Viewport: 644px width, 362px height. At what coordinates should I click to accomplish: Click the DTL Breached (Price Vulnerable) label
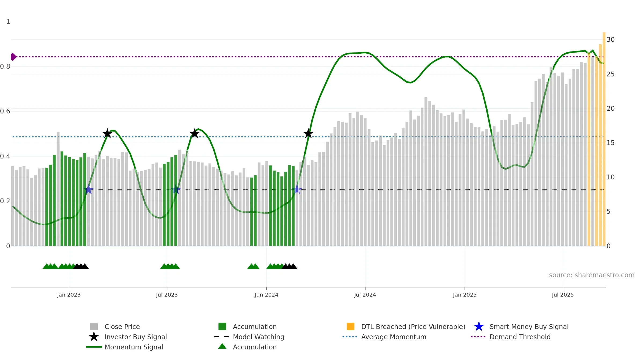coord(413,327)
